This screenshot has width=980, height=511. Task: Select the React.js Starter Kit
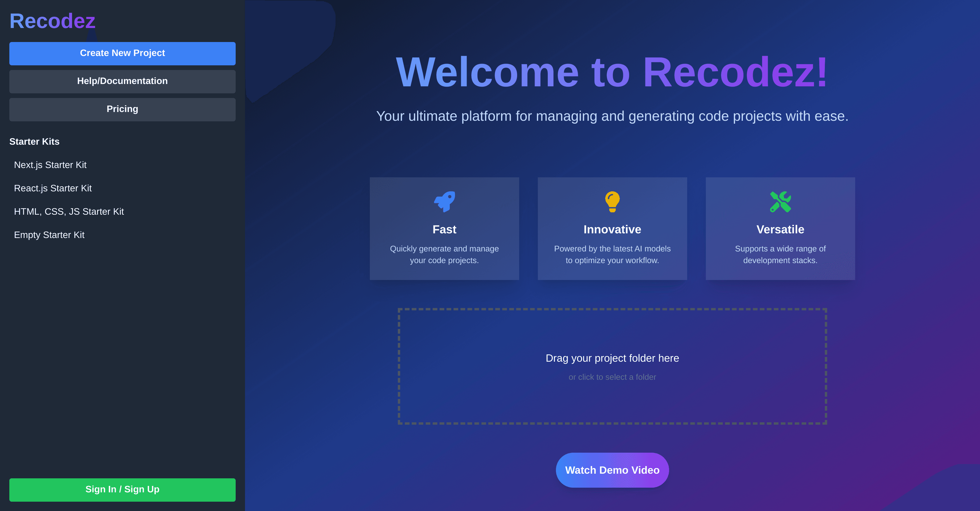(x=53, y=188)
